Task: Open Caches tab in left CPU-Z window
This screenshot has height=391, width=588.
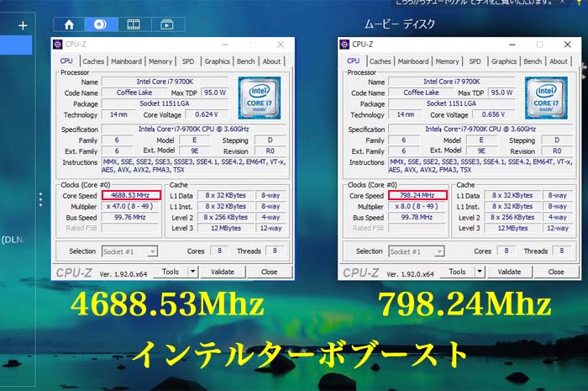Action: point(93,61)
